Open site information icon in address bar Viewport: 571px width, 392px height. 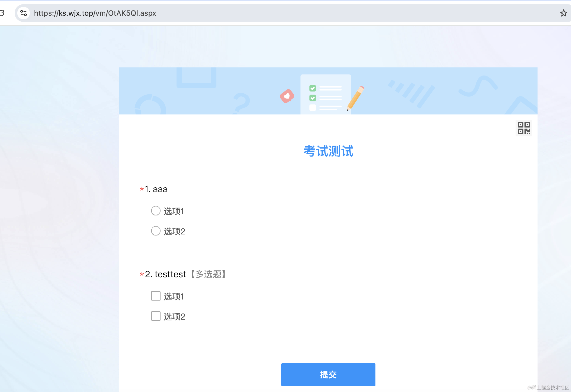coord(24,13)
